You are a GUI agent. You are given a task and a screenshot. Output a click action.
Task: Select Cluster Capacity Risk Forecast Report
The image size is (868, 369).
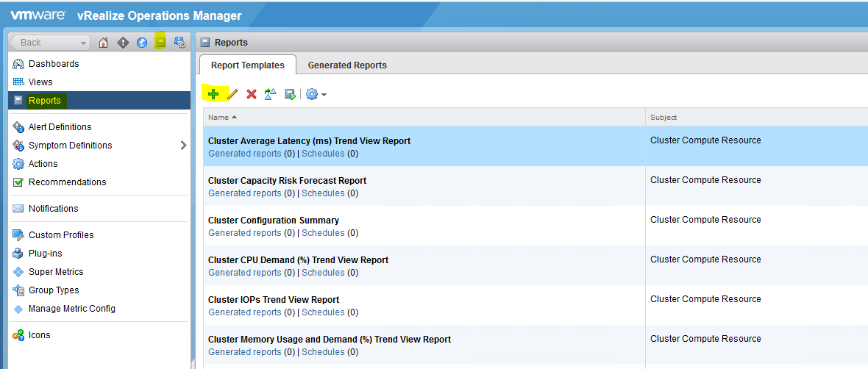pyautogui.click(x=287, y=180)
